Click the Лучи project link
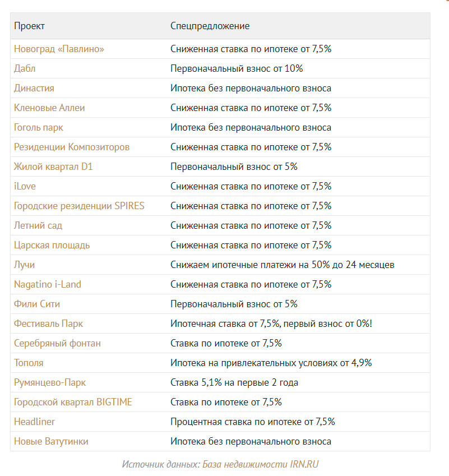The width and height of the screenshot is (449, 476). pyautogui.click(x=24, y=265)
